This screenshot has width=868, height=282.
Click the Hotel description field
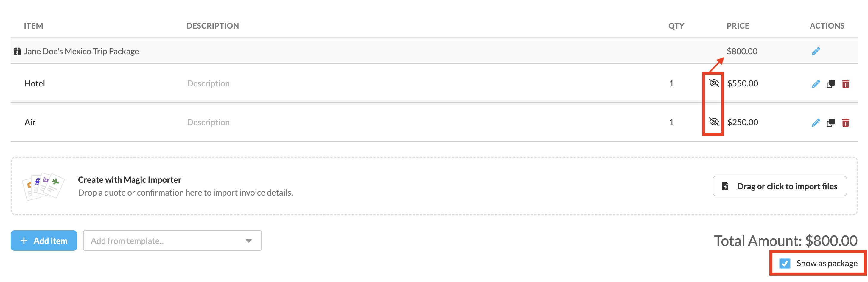pyautogui.click(x=208, y=84)
